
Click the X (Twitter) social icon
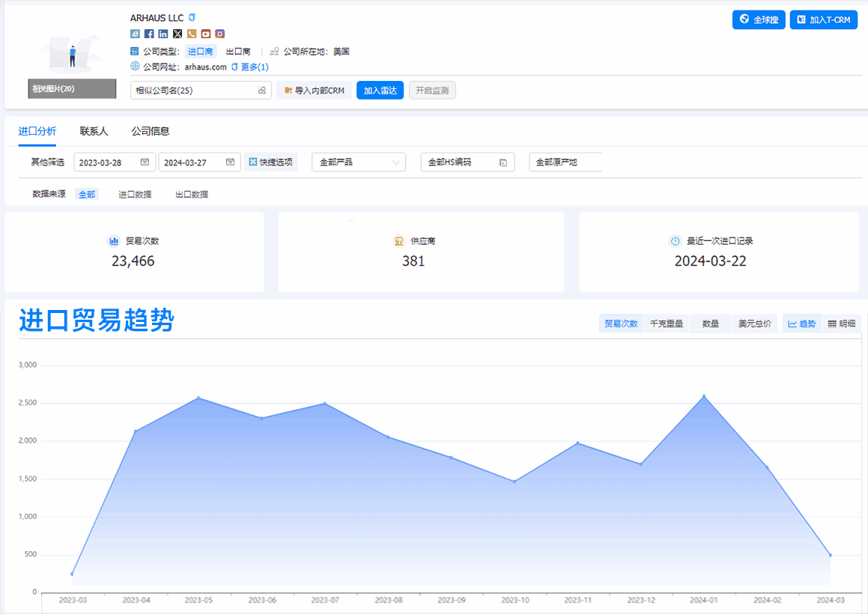click(177, 34)
